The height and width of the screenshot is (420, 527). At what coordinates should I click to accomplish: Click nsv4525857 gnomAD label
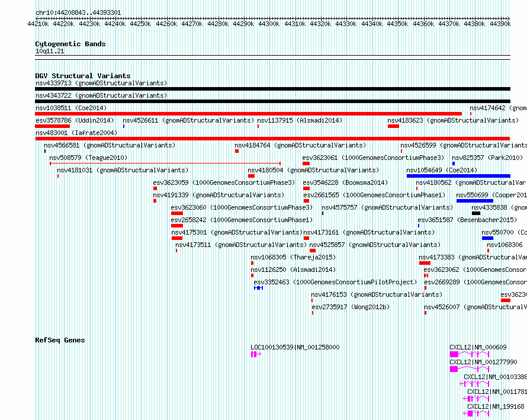click(375, 245)
